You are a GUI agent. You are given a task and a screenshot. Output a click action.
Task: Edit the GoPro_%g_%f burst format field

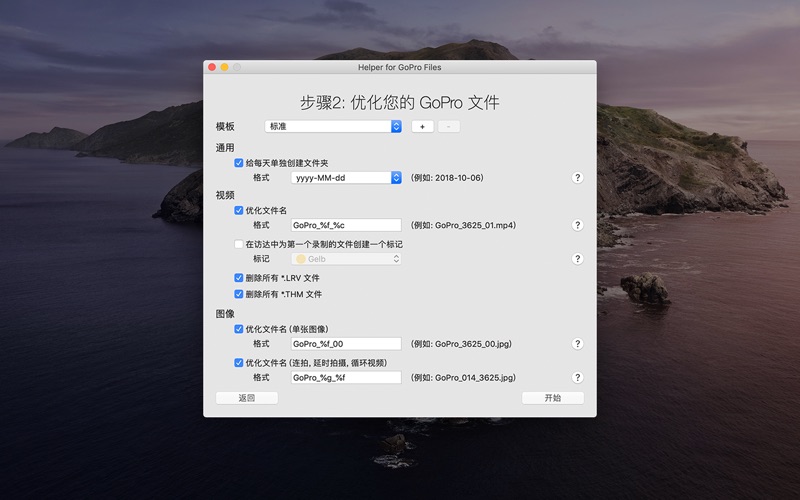point(346,378)
